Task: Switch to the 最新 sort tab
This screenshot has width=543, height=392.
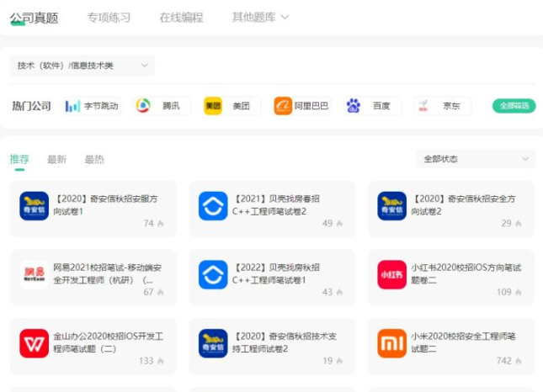Action: (x=56, y=159)
